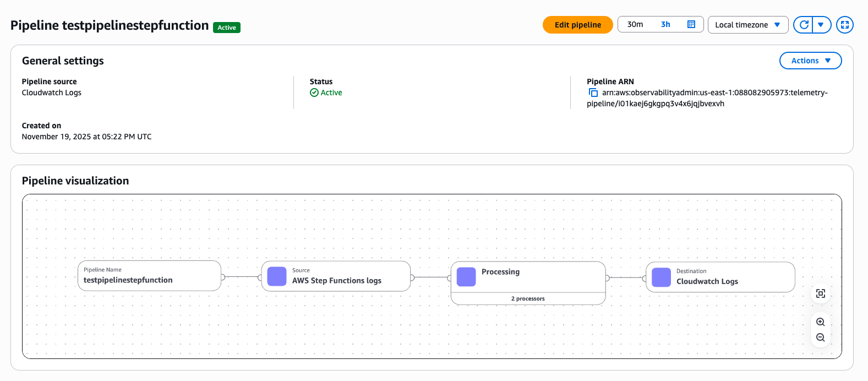
Task: Click the Processing node purple icon
Action: point(466,276)
